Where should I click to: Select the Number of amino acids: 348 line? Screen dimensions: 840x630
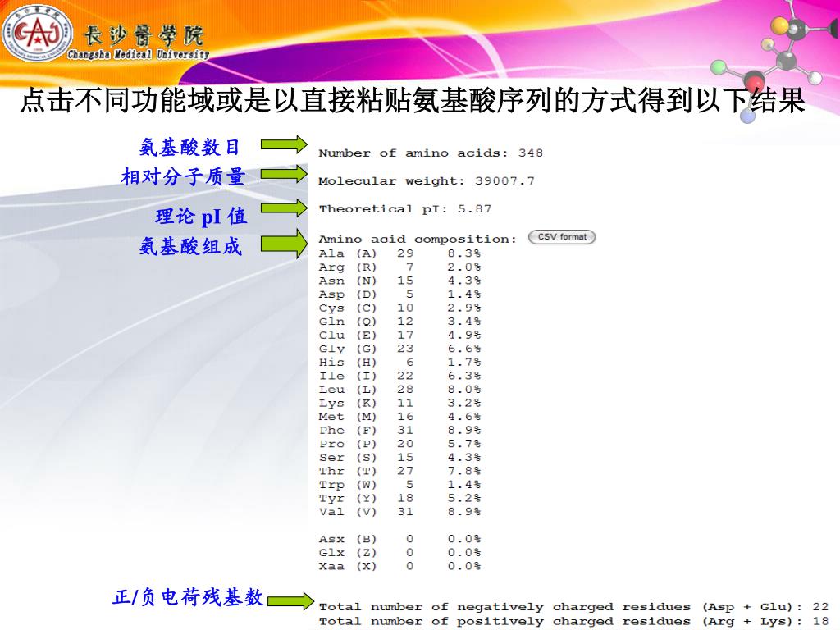tap(431, 153)
